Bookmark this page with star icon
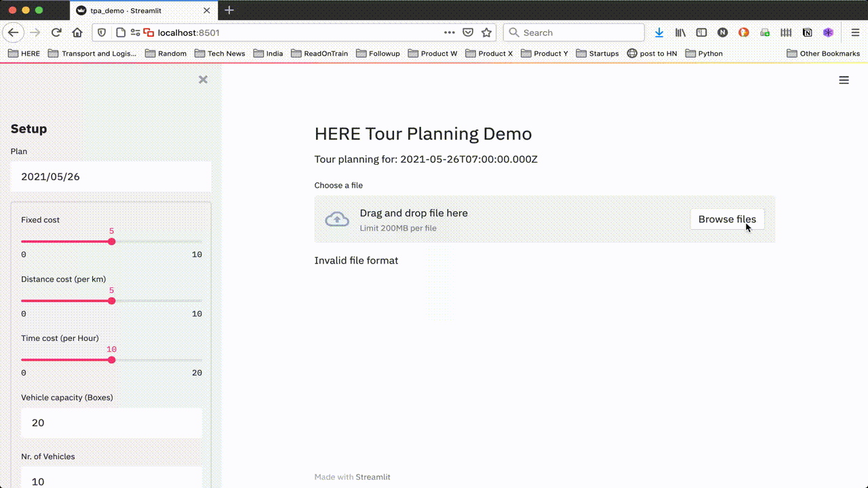Image resolution: width=868 pixels, height=488 pixels. [486, 33]
